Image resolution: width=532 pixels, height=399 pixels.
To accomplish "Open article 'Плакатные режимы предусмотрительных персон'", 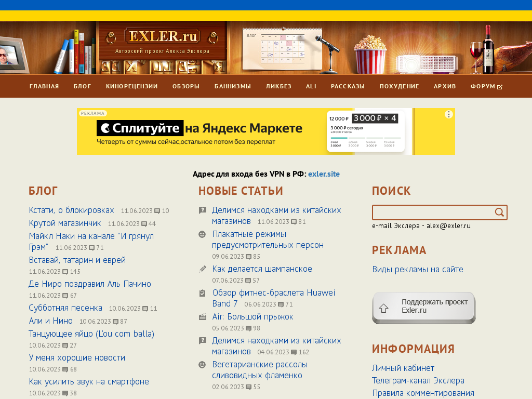I will [x=268, y=240].
